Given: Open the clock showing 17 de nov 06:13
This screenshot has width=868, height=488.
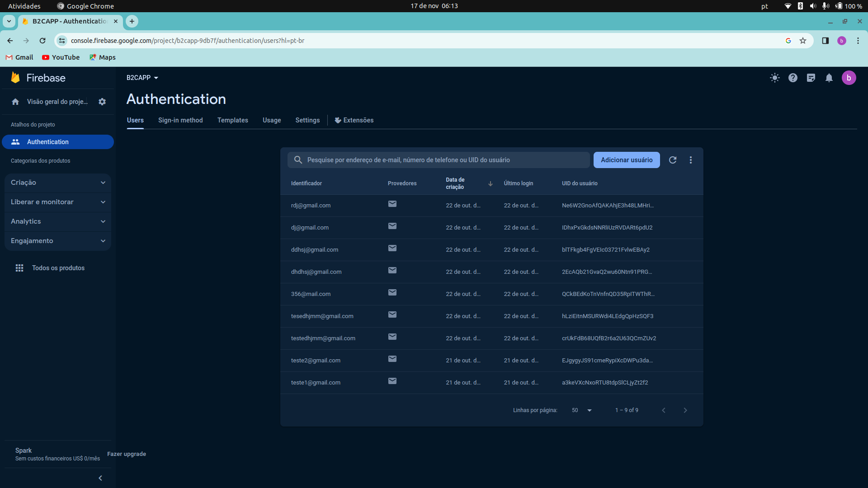Looking at the screenshot, I should (434, 6).
